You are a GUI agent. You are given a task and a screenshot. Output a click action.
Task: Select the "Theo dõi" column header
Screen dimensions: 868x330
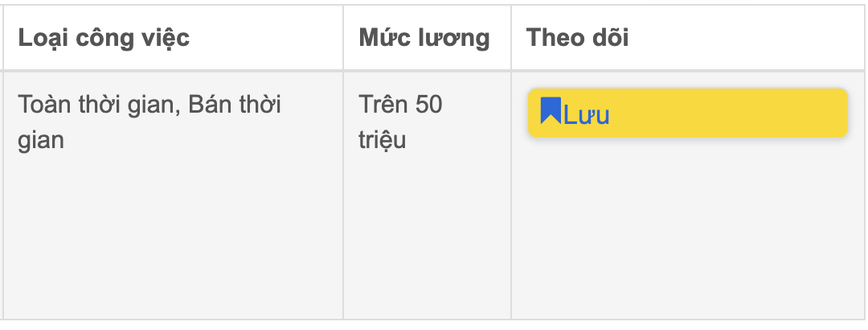tap(578, 38)
